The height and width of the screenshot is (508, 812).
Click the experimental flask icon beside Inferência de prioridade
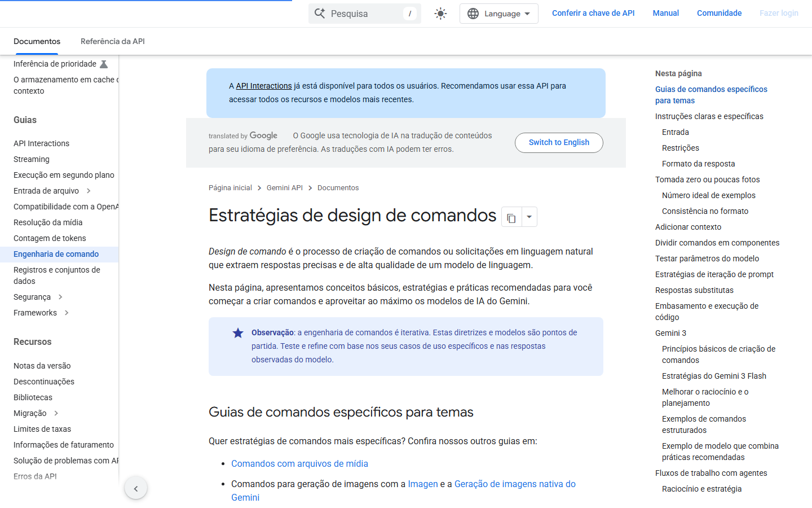click(104, 64)
